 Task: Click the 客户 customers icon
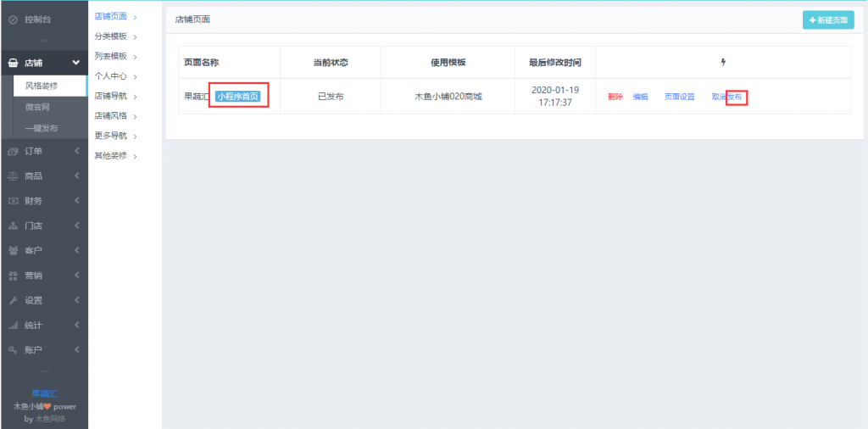click(x=13, y=251)
